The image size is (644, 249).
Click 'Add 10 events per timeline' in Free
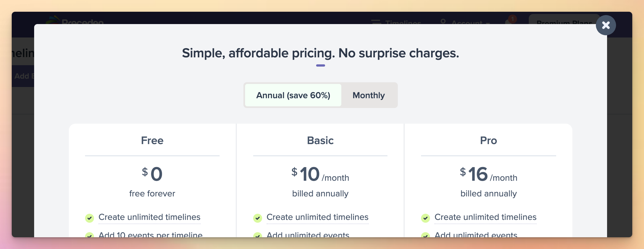[151, 235]
